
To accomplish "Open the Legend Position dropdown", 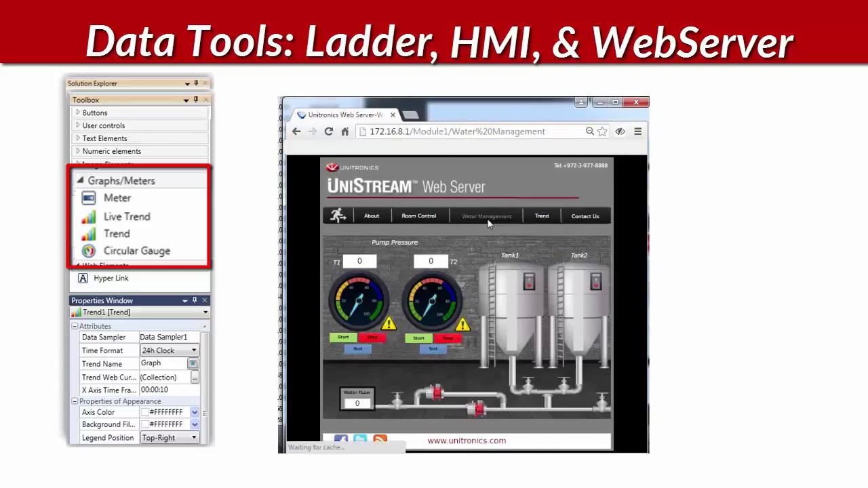I will click(x=194, y=438).
